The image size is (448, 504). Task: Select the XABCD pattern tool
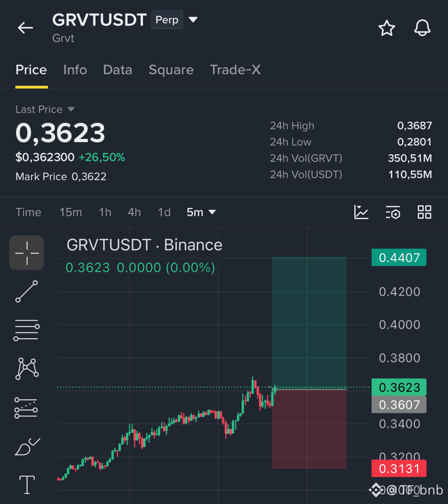(27, 368)
